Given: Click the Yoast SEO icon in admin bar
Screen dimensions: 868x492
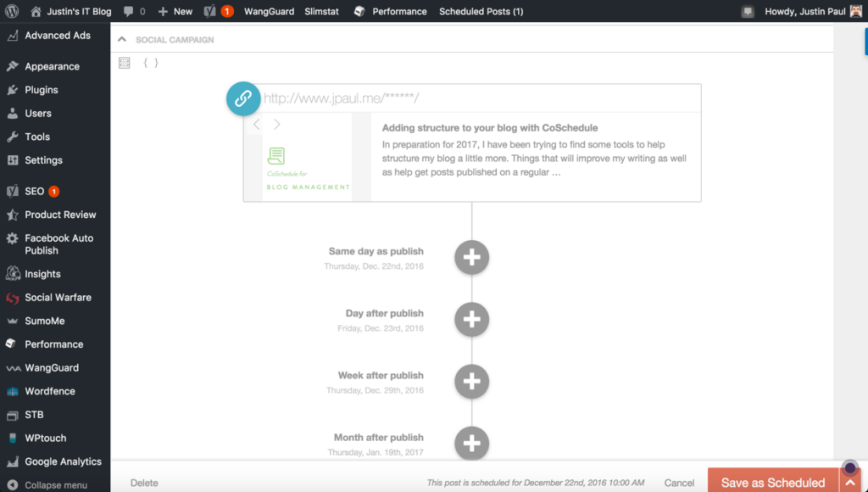Looking at the screenshot, I should [210, 11].
